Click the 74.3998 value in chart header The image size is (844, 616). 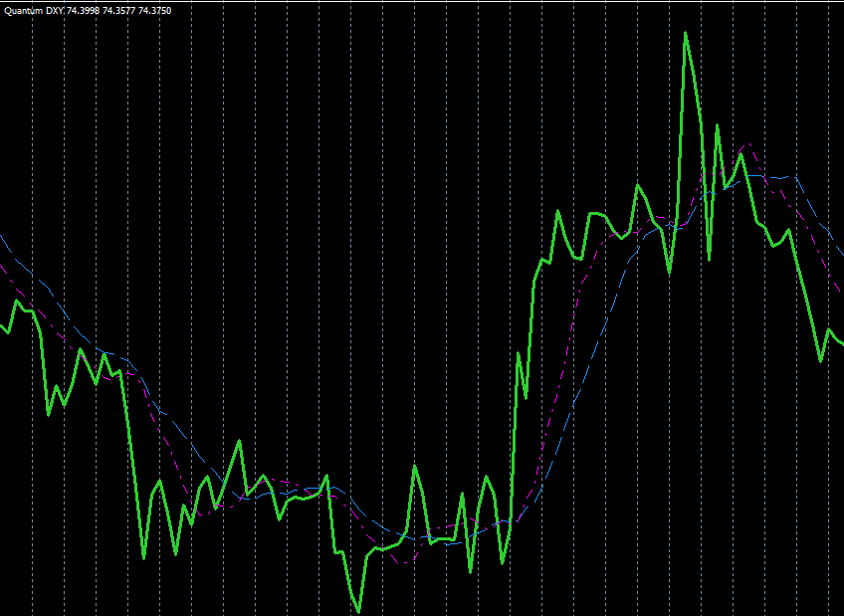83,10
